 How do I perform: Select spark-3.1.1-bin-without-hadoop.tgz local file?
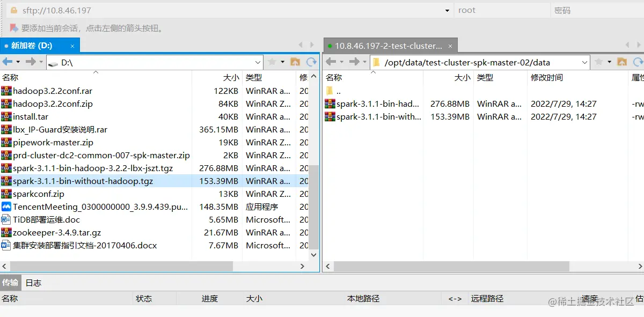pyautogui.click(x=83, y=181)
